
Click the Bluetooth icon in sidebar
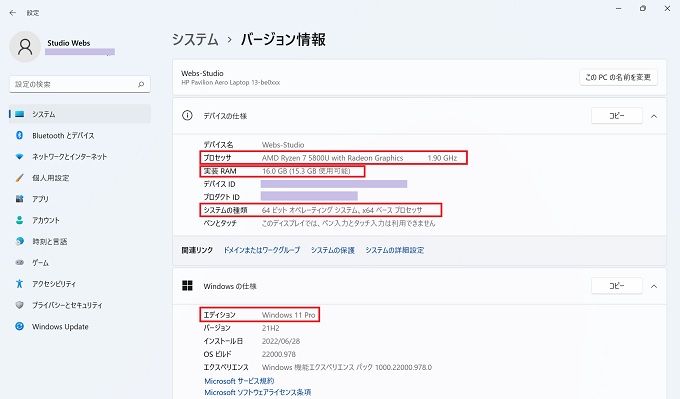tap(20, 135)
